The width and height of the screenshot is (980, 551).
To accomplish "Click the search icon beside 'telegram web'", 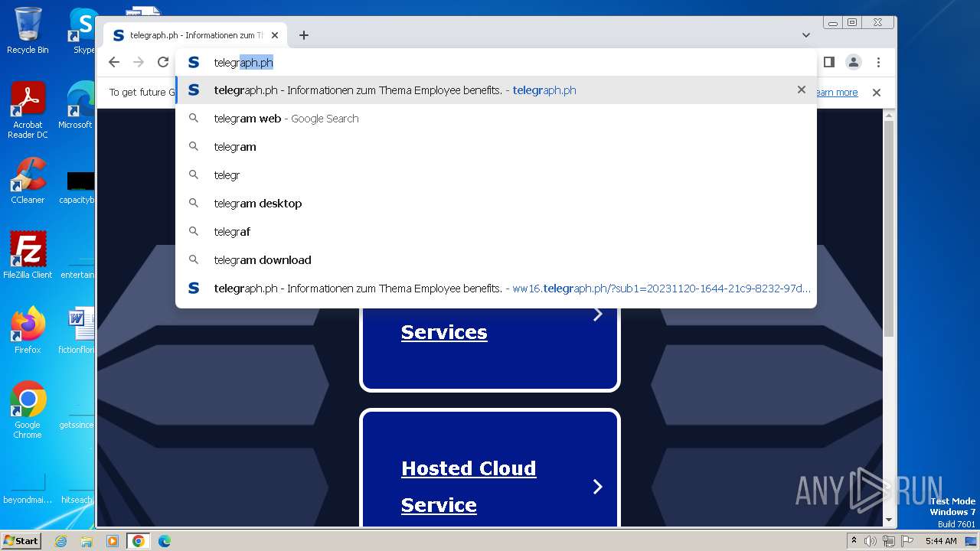I will pos(194,119).
